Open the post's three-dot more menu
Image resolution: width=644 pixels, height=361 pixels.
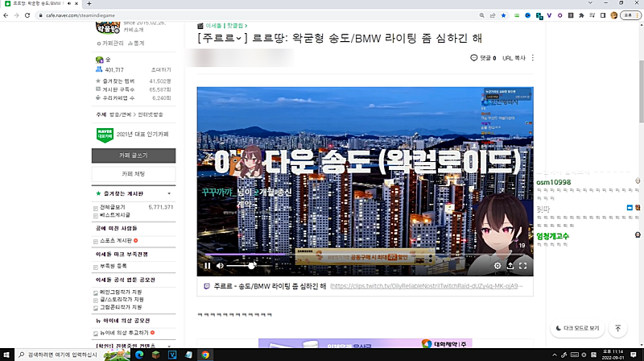pos(533,58)
